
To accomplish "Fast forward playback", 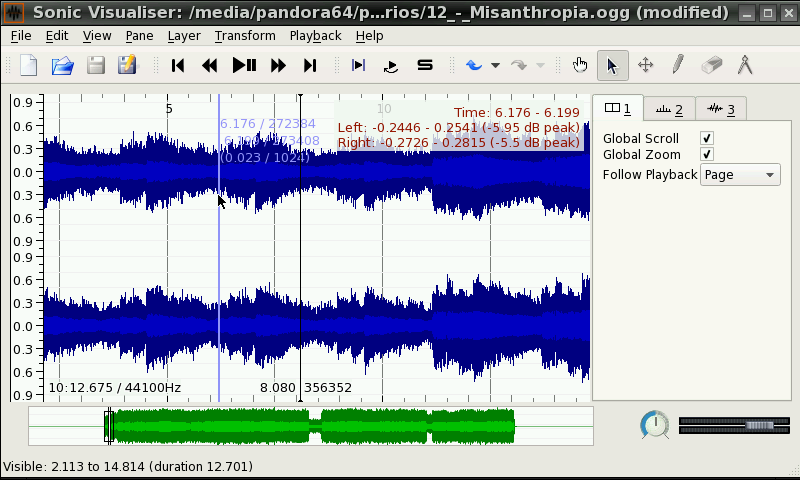I will pos(278,66).
